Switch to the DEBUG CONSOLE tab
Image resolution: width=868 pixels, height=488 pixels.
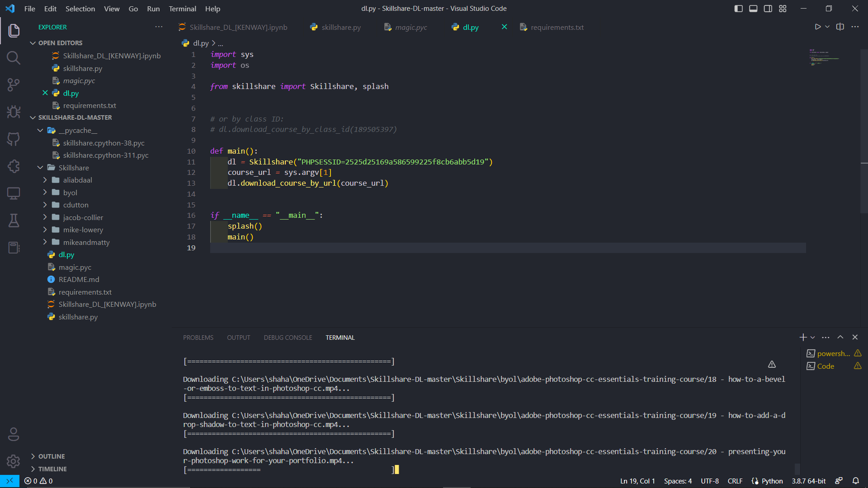(x=288, y=338)
